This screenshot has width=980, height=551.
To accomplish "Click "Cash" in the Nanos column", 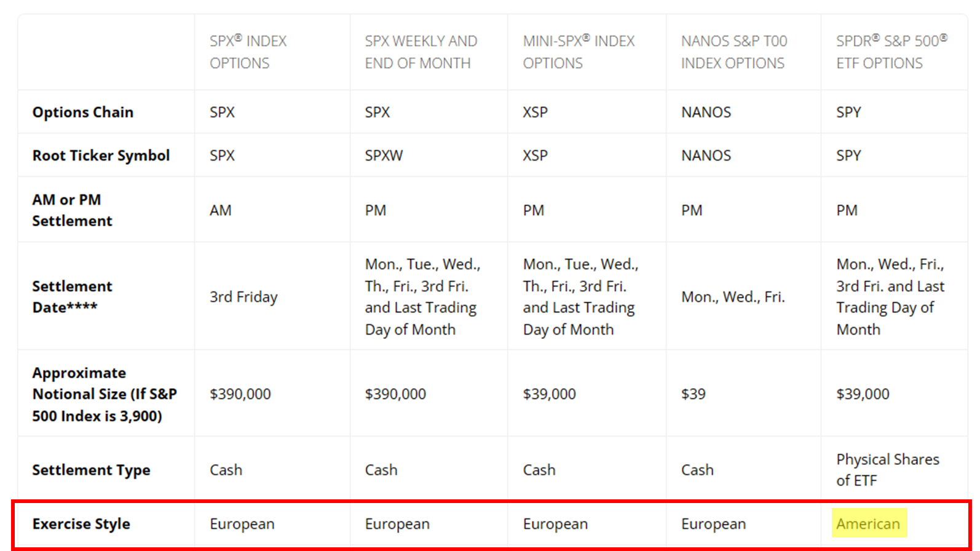I will click(x=697, y=470).
